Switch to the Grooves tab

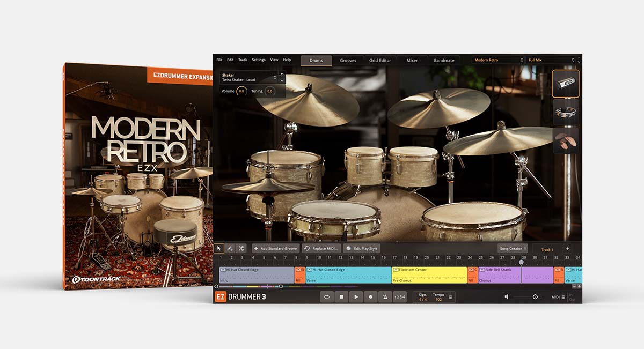point(348,60)
